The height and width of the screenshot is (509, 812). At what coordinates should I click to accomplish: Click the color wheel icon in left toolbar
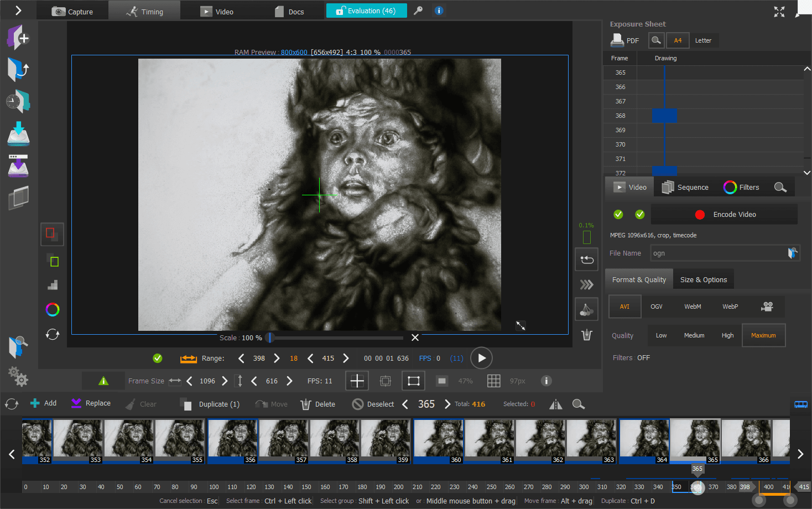tap(53, 310)
